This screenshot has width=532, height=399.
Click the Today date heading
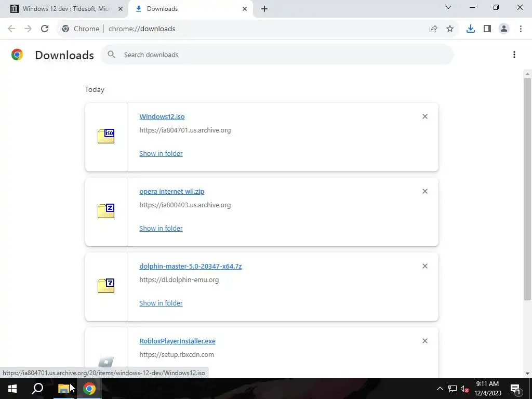click(95, 89)
